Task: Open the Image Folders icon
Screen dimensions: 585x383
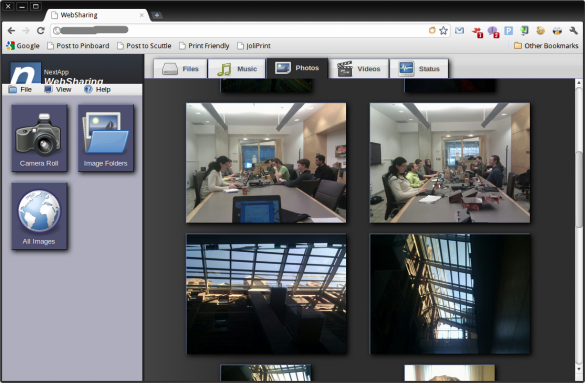Action: coord(106,138)
